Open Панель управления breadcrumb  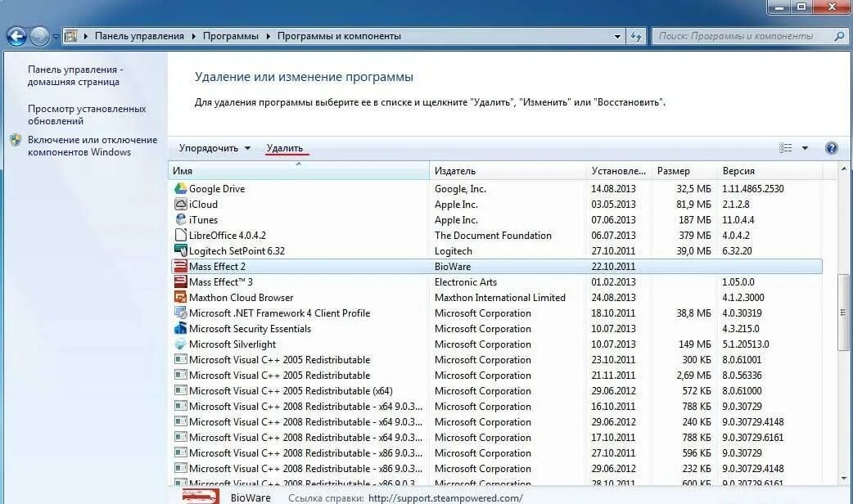(139, 37)
